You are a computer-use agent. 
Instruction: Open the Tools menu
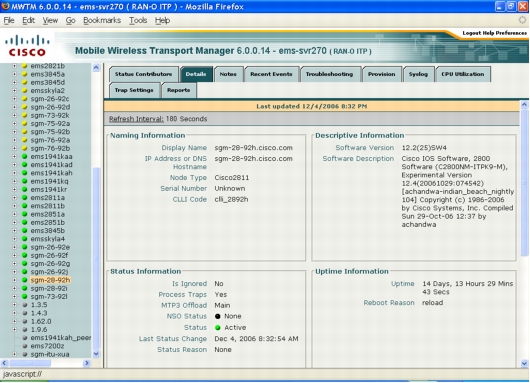point(138,21)
